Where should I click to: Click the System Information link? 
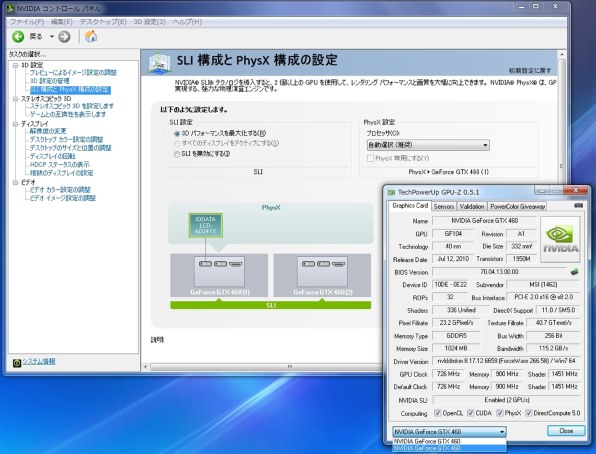pos(39,361)
